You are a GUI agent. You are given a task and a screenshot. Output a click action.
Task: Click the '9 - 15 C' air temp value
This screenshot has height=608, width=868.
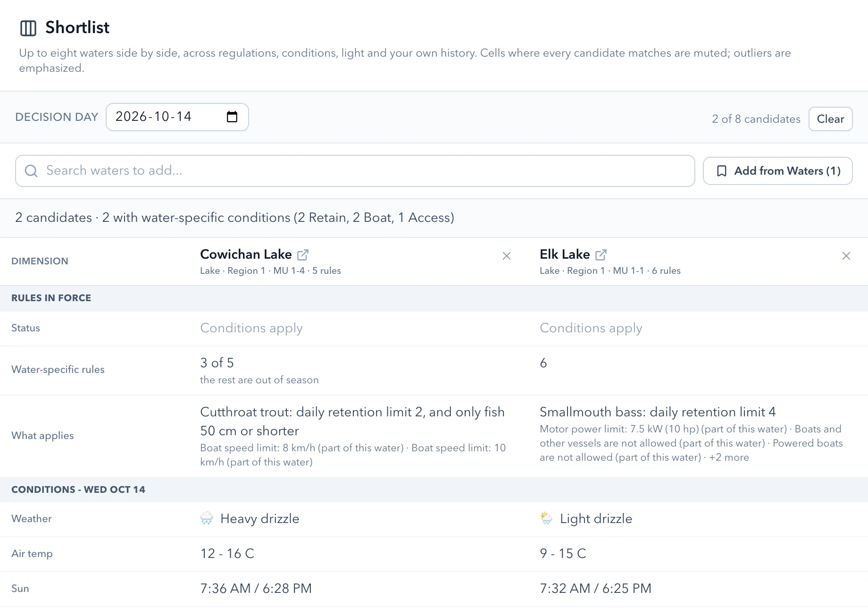pyautogui.click(x=563, y=553)
